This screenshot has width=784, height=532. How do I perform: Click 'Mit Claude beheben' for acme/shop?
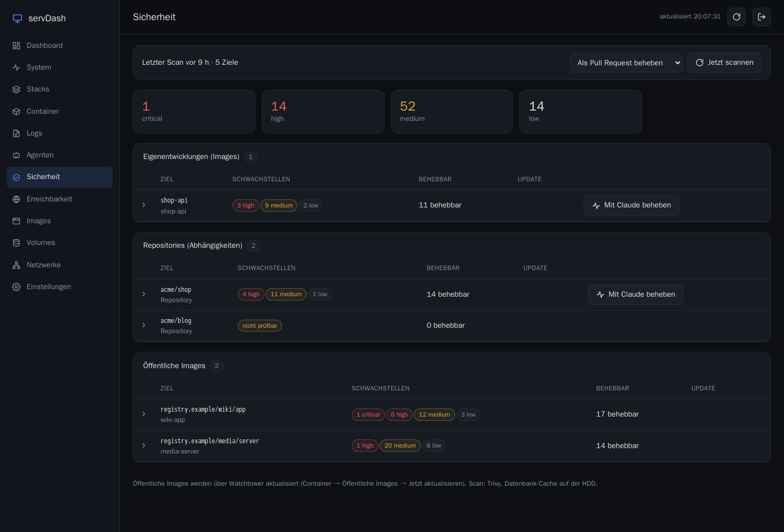click(635, 295)
